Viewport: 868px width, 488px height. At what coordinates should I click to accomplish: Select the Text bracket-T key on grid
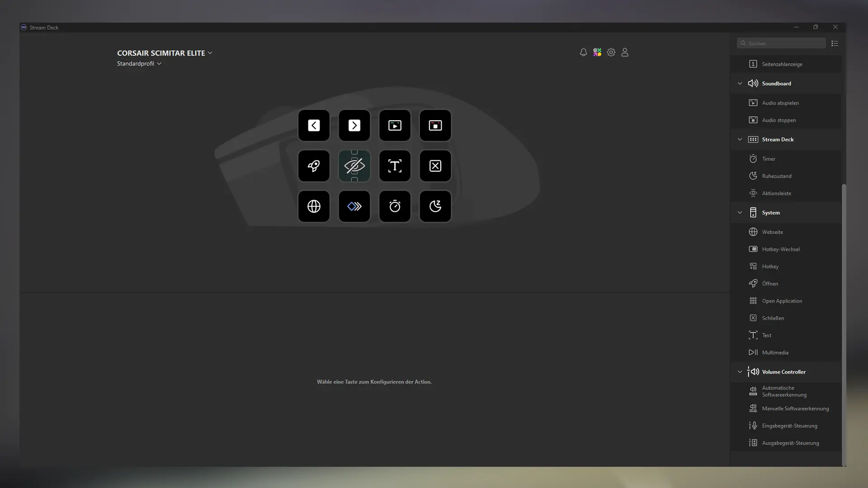pos(395,166)
